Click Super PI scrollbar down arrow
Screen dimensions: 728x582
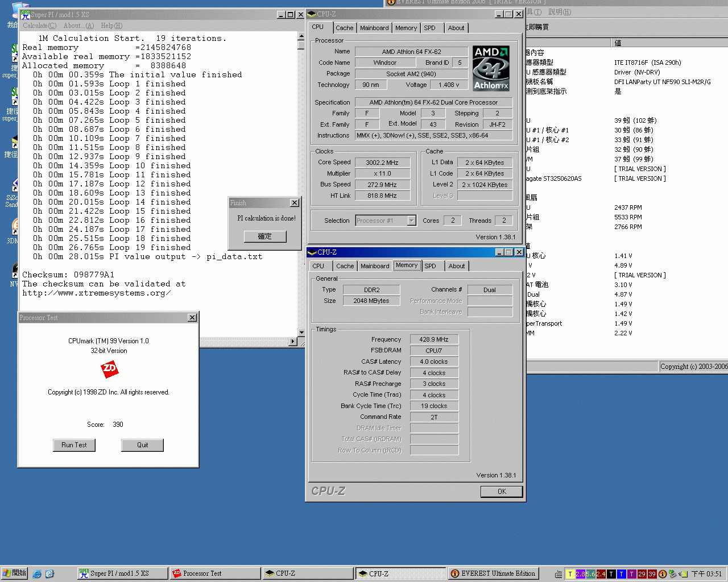coord(301,332)
